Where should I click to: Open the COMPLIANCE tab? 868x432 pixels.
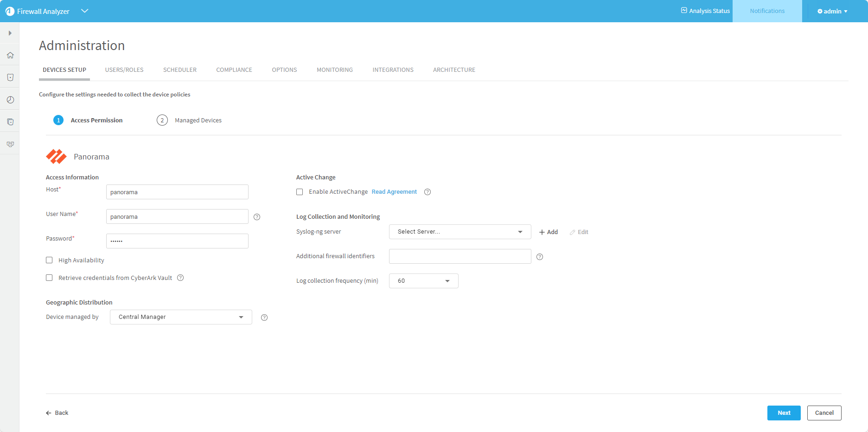click(234, 70)
